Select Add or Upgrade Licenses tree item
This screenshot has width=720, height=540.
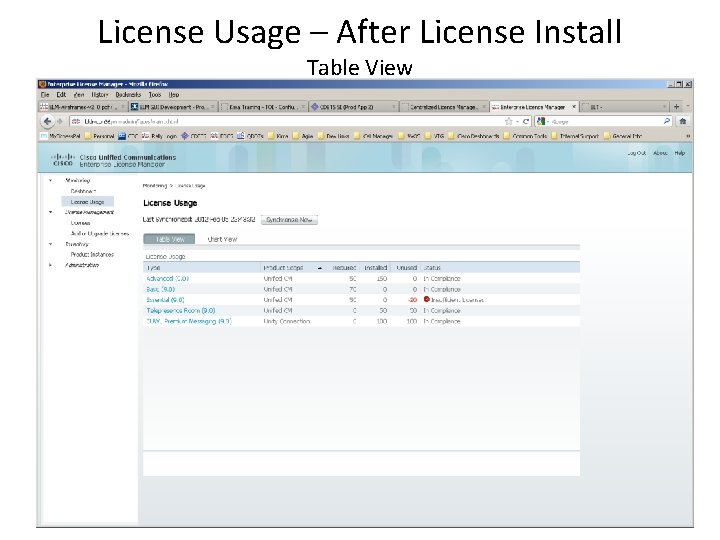(100, 233)
